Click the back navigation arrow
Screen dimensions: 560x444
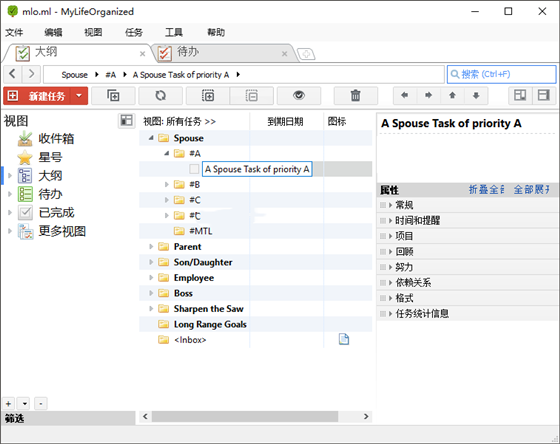tap(12, 74)
